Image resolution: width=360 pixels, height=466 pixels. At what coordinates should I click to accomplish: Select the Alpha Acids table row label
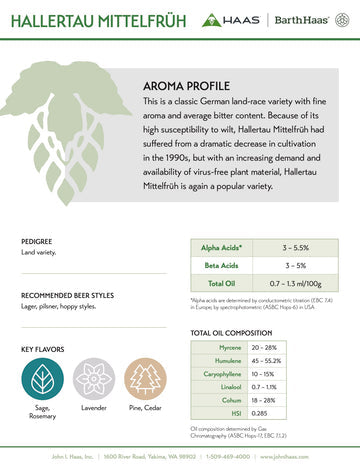222,248
